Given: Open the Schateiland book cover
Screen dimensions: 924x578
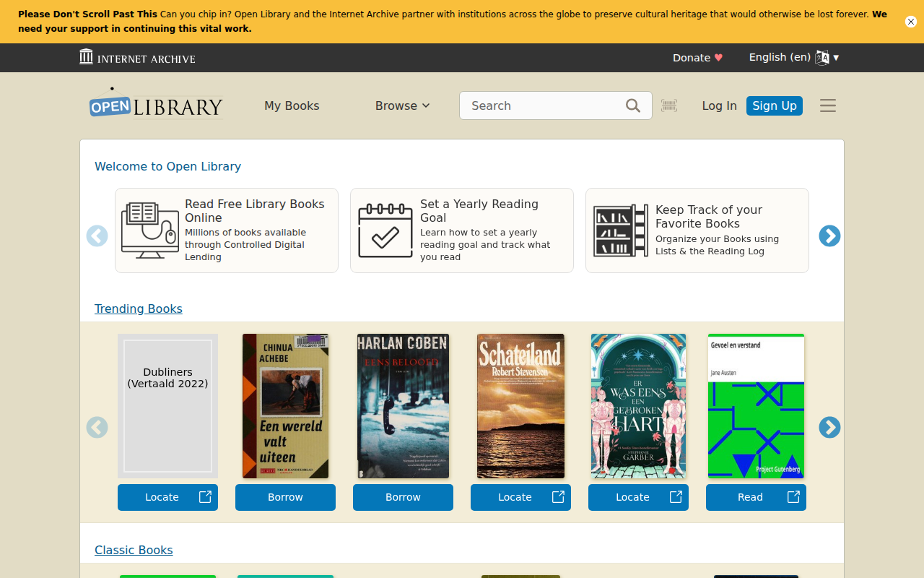Looking at the screenshot, I should 520,406.
